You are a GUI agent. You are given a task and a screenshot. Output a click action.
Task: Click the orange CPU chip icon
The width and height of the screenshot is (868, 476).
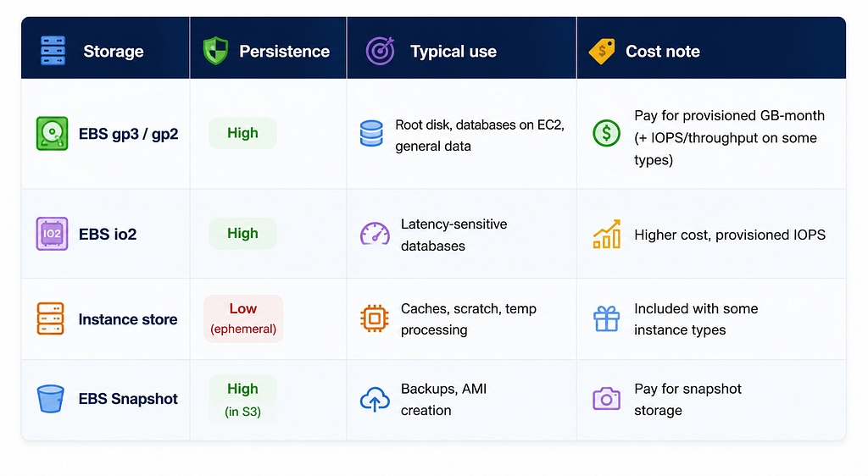click(x=374, y=318)
